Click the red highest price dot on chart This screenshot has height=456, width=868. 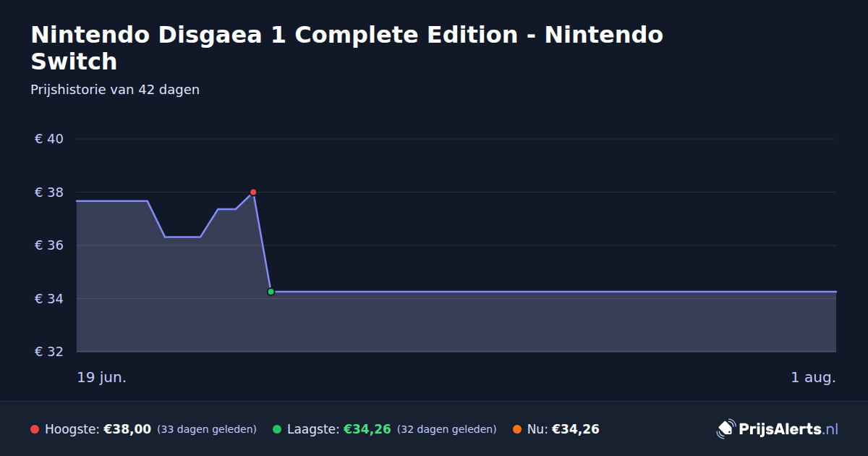pyautogui.click(x=253, y=193)
